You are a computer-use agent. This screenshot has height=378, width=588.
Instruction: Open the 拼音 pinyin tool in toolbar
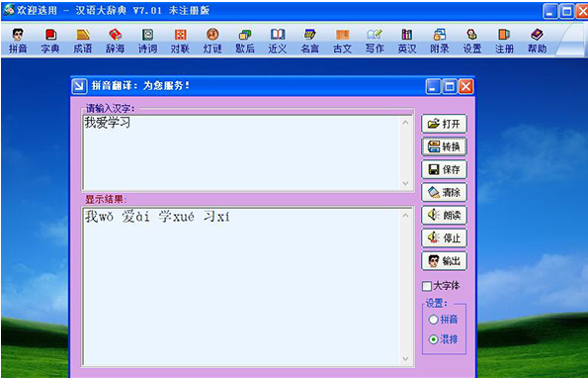point(18,41)
